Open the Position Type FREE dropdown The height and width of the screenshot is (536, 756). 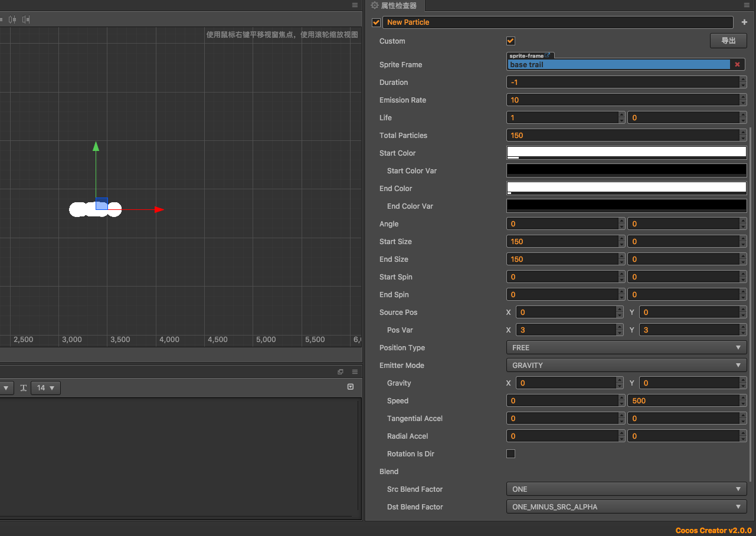[627, 348]
